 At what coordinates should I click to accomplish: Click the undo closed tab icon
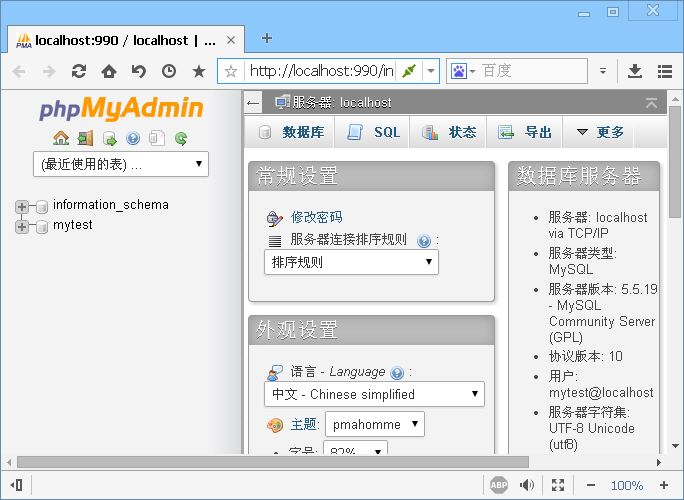pyautogui.click(x=139, y=71)
